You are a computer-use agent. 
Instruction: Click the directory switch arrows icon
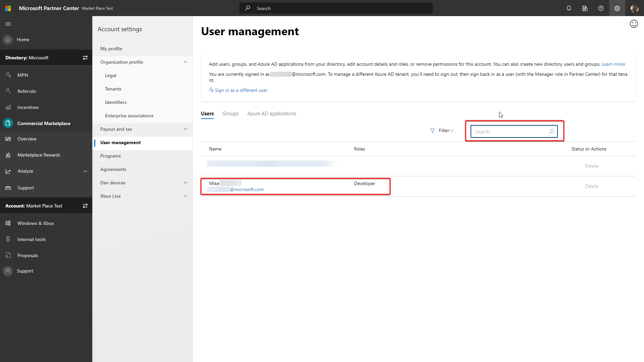pos(85,57)
